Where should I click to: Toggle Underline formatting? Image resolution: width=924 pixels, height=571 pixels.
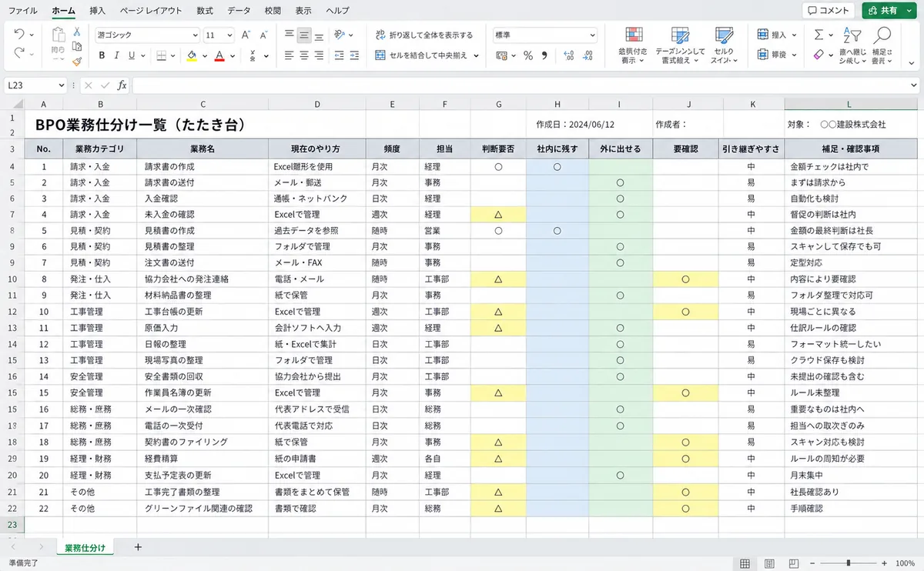coord(132,55)
